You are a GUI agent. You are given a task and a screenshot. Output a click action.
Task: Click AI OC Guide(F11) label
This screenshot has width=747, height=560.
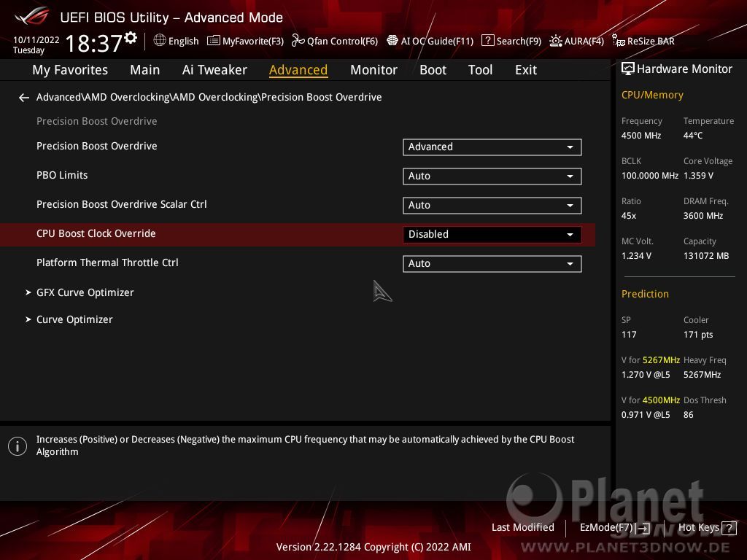coord(438,42)
